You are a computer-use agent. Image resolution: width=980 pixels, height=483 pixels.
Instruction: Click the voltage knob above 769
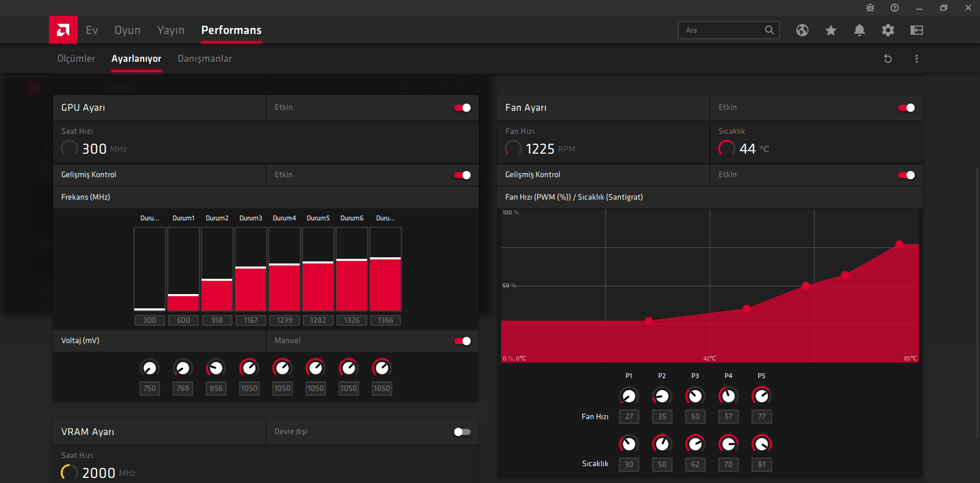(x=183, y=368)
